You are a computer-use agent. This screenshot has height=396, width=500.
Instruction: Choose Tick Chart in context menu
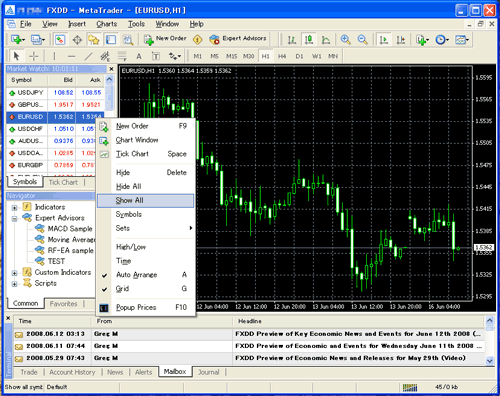[145, 154]
